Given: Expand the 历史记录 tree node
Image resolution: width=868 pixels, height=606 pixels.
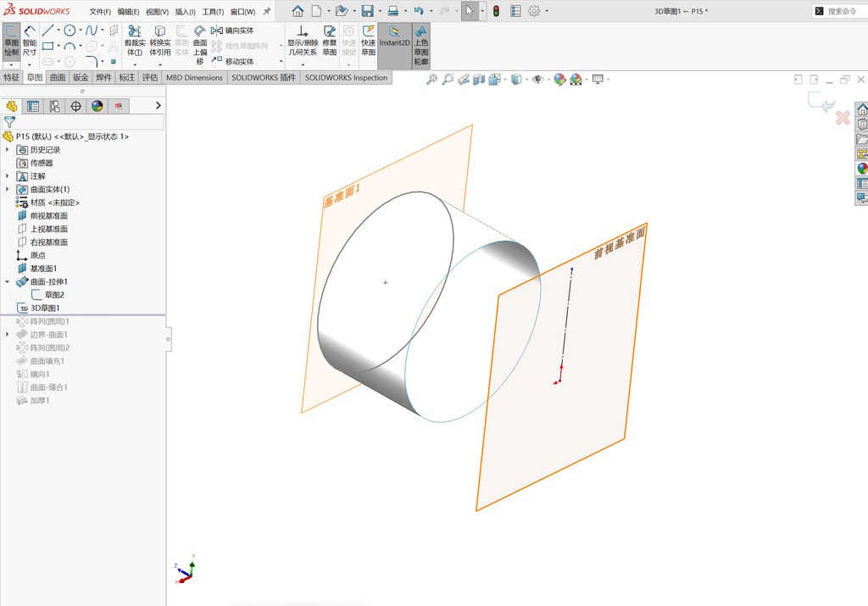Looking at the screenshot, I should point(7,149).
